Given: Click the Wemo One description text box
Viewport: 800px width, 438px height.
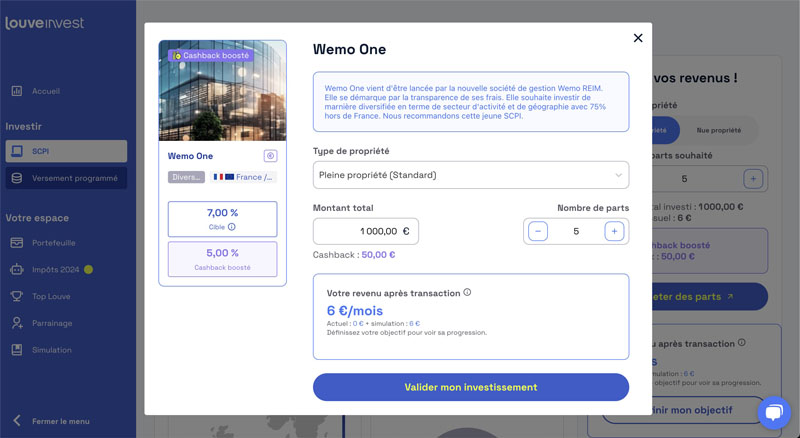Looking at the screenshot, I should click(470, 102).
